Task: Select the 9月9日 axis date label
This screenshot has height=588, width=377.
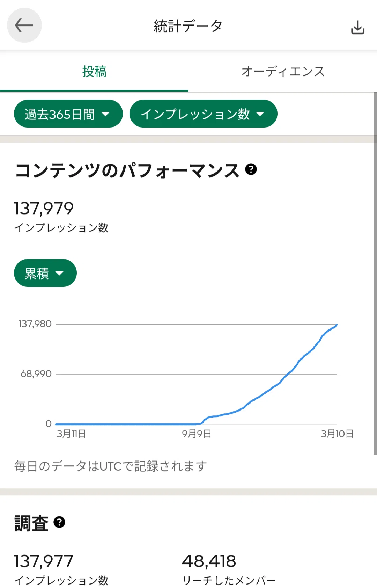Action: click(x=197, y=434)
